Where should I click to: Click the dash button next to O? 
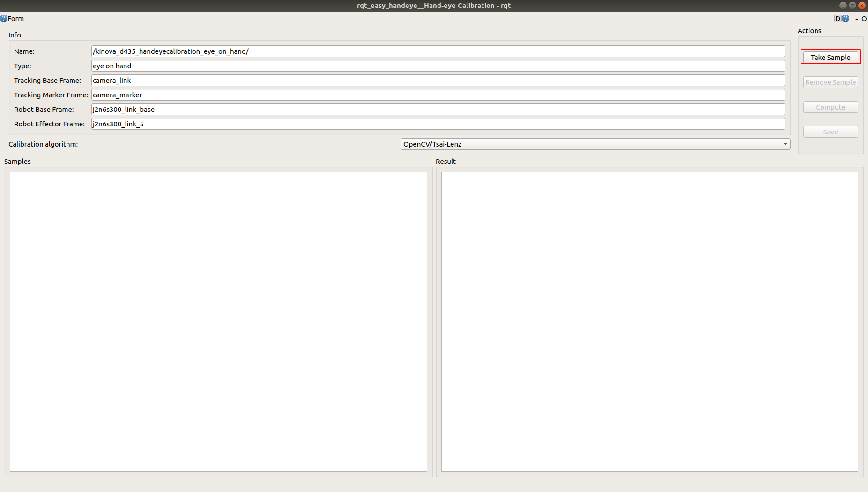tap(856, 19)
